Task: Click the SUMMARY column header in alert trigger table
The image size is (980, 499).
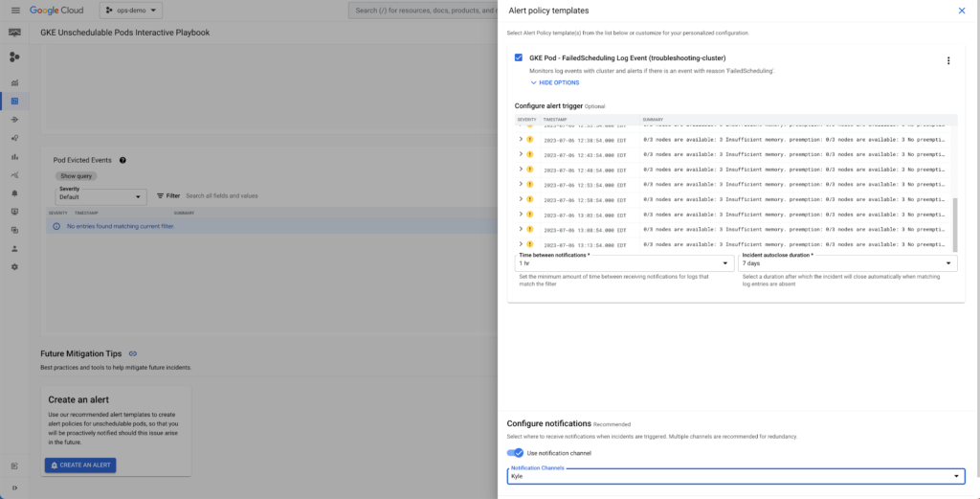Action: (653, 119)
